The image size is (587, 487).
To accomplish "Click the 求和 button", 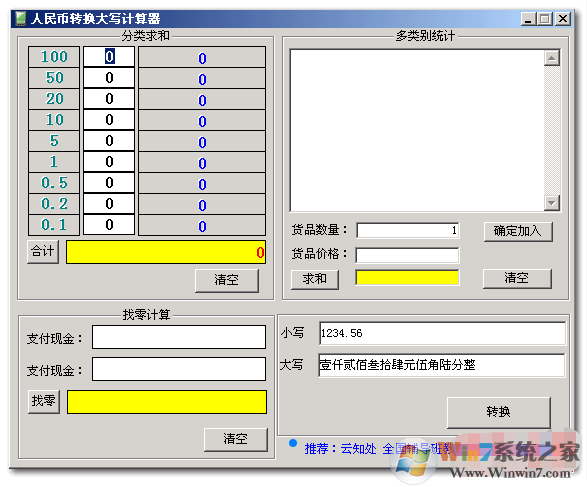I will (315, 279).
